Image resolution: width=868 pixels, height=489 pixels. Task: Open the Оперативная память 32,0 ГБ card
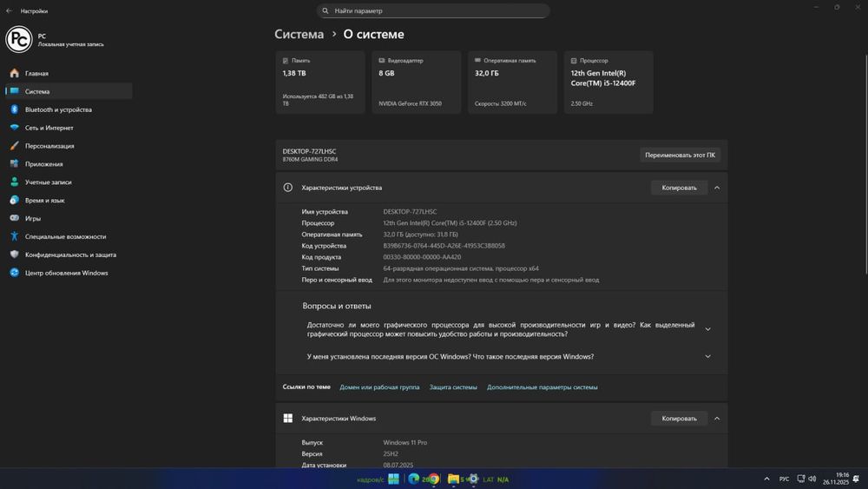pos(512,83)
